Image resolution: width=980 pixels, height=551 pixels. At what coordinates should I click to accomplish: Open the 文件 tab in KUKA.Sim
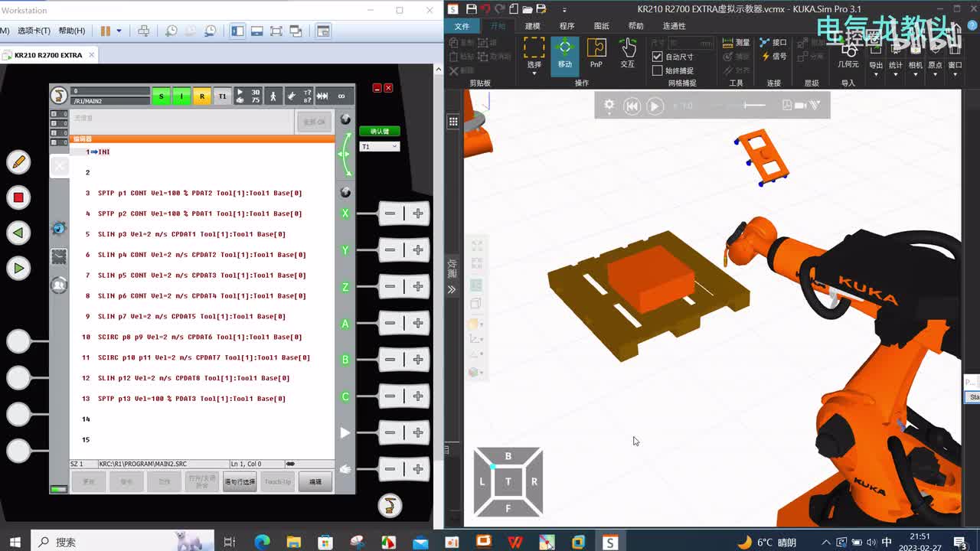[462, 26]
